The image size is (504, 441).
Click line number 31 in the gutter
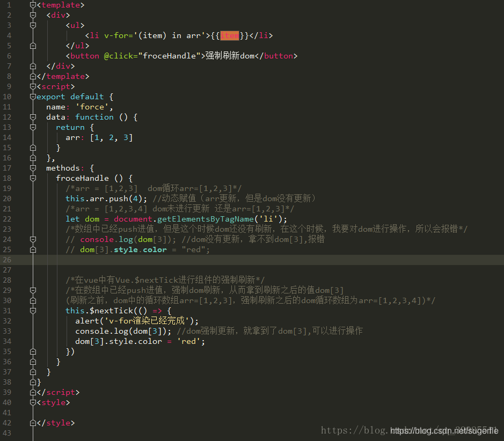click(7, 311)
